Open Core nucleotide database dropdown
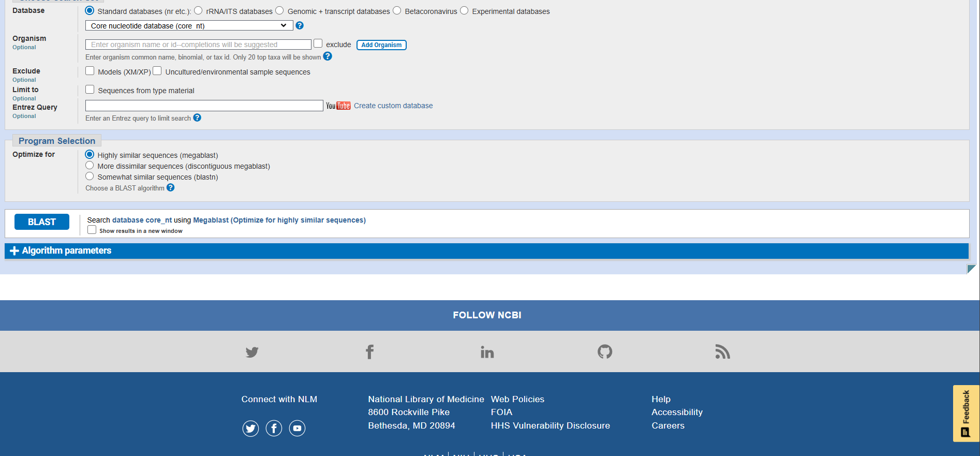Viewport: 980px width, 456px height. pos(189,25)
